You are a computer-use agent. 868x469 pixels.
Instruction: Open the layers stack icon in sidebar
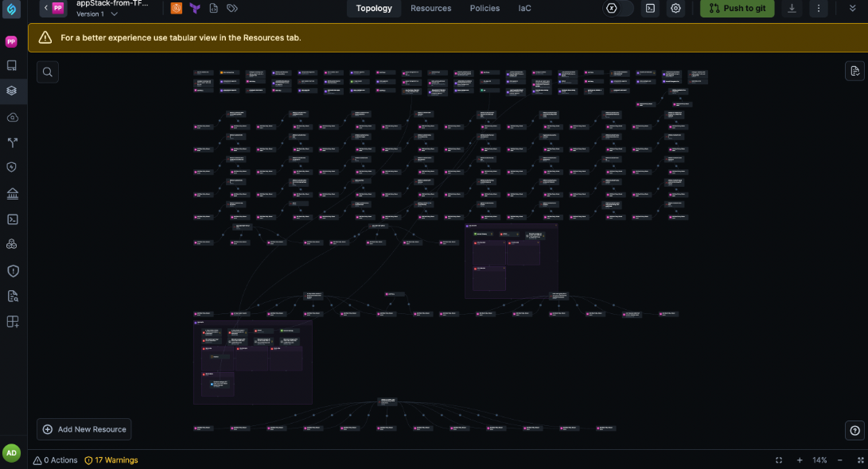pyautogui.click(x=11, y=91)
